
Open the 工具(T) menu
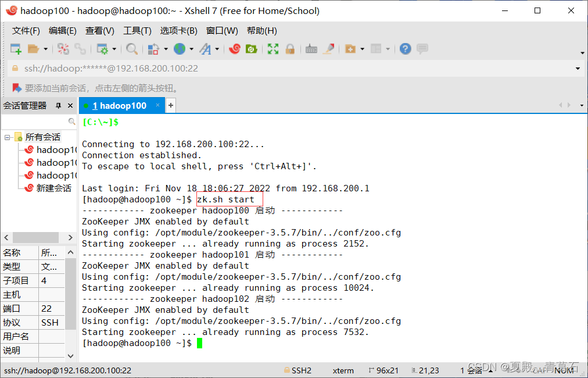click(x=137, y=30)
